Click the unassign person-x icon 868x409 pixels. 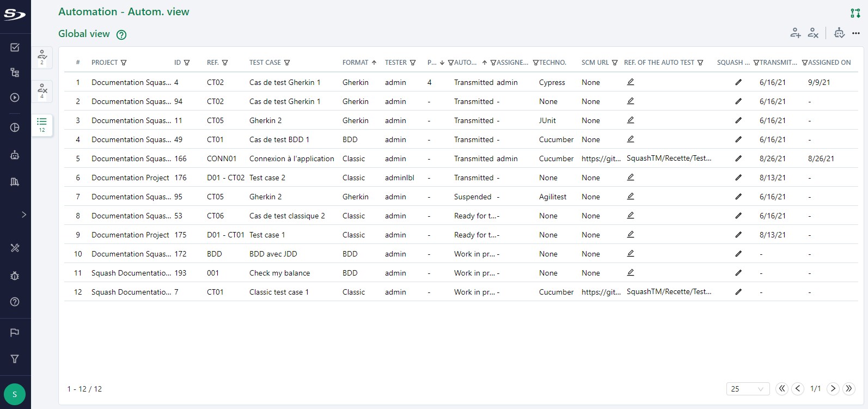click(x=813, y=33)
